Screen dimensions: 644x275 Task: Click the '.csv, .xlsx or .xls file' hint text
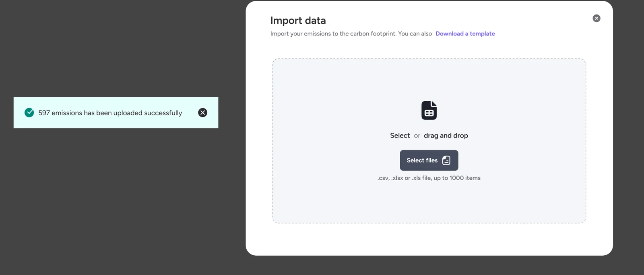pyautogui.click(x=429, y=178)
